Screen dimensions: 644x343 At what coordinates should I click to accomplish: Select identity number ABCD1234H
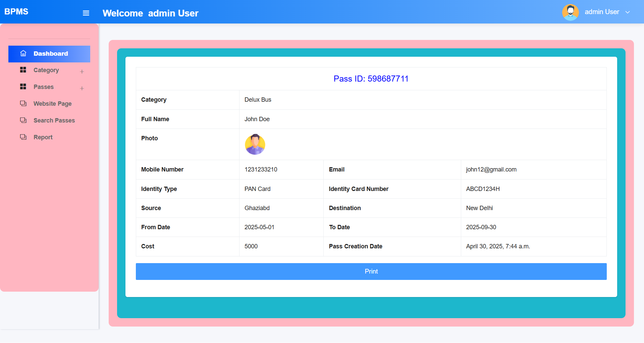pyautogui.click(x=483, y=189)
